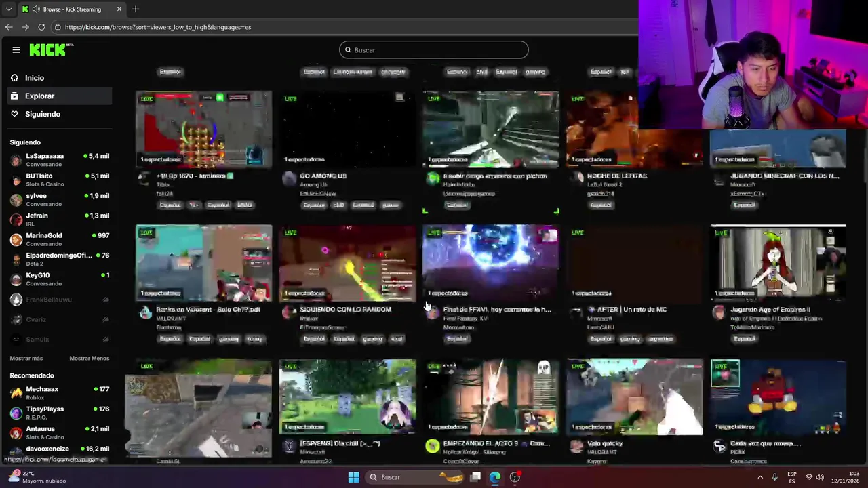The image size is (868, 488).
Task: Click taskbar Buscar search box
Action: click(414, 477)
